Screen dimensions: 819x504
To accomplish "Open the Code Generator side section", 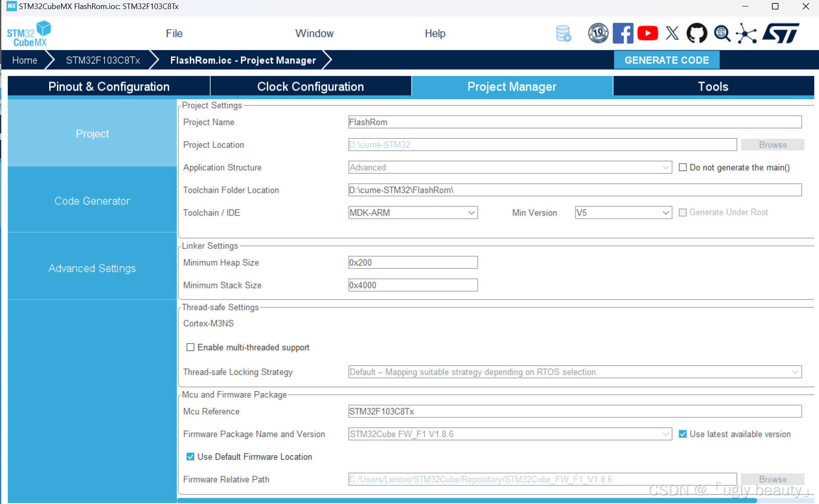I will (x=92, y=201).
